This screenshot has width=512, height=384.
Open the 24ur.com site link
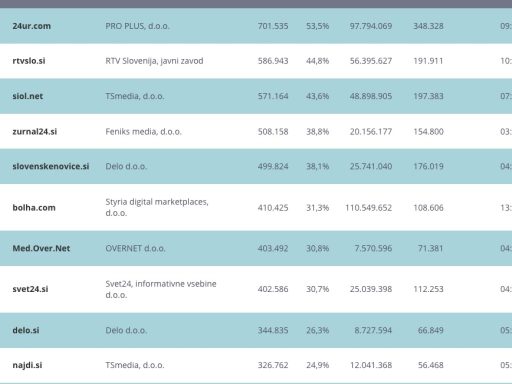pyautogui.click(x=32, y=26)
